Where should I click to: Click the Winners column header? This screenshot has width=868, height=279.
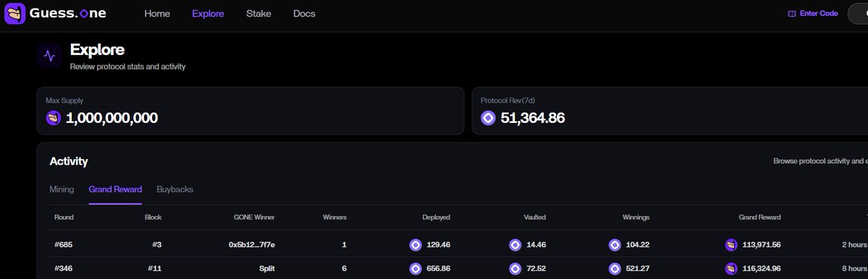[334, 217]
